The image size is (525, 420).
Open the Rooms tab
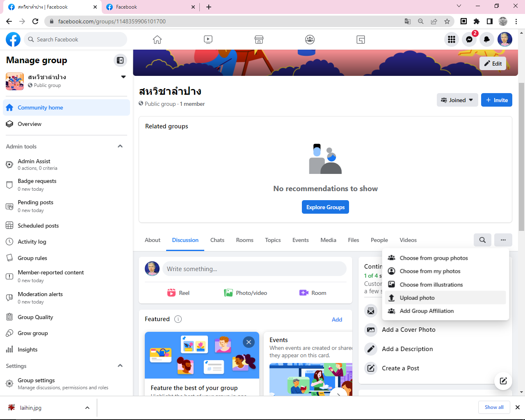click(x=245, y=240)
